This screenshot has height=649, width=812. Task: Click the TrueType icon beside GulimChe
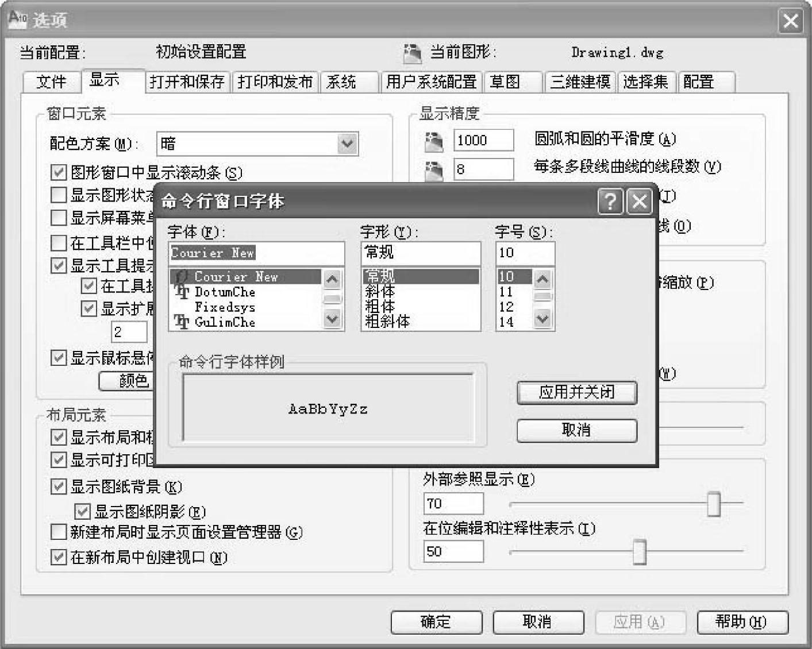click(182, 322)
